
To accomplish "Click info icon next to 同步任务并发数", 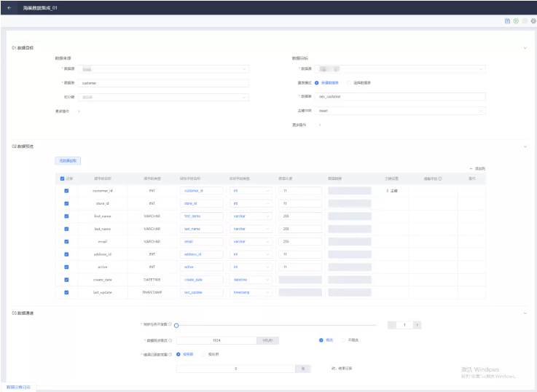I will coord(170,324).
